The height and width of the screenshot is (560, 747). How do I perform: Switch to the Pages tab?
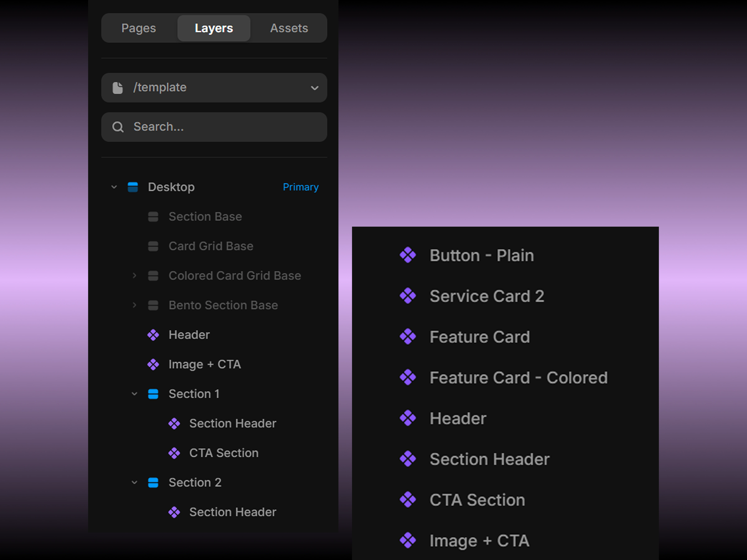pyautogui.click(x=139, y=28)
